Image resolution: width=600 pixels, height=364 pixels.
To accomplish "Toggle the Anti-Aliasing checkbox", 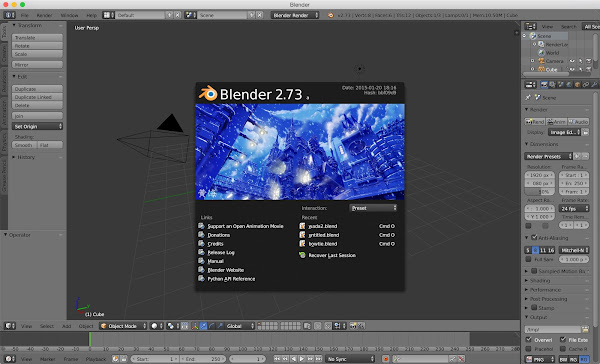I will [x=534, y=237].
